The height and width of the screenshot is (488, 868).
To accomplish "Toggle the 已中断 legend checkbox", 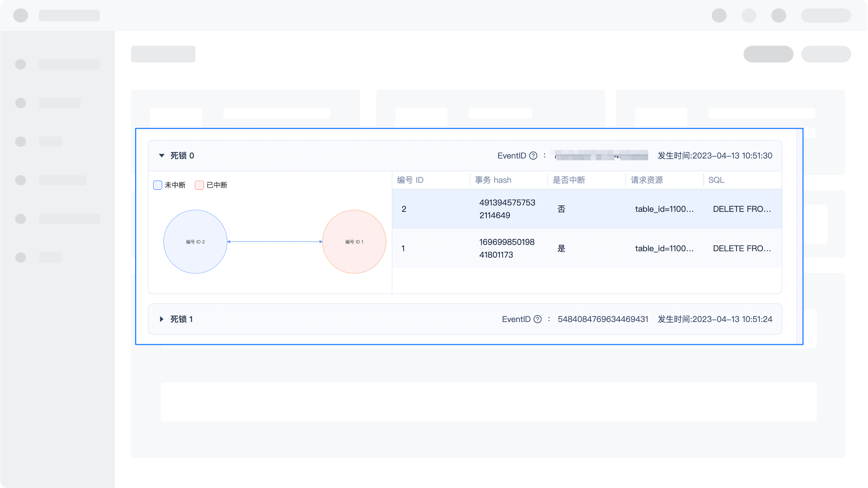I will tap(199, 185).
